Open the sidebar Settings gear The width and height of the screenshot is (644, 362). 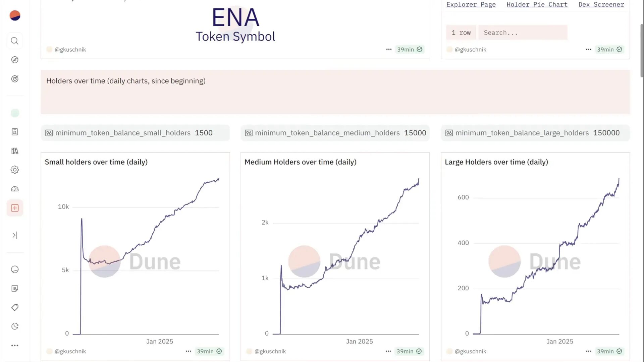click(x=15, y=170)
